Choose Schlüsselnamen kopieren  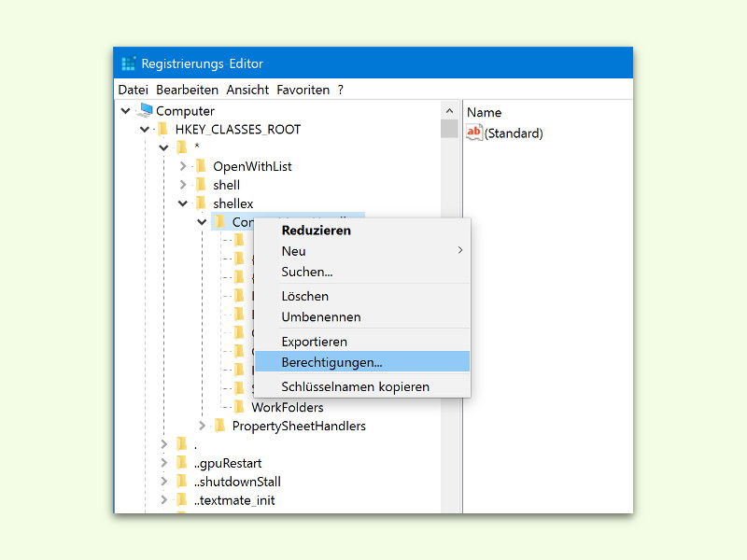tap(362, 386)
